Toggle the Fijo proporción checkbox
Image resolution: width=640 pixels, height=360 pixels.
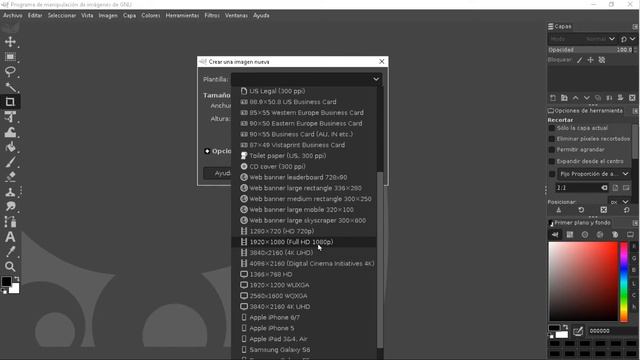(552, 174)
